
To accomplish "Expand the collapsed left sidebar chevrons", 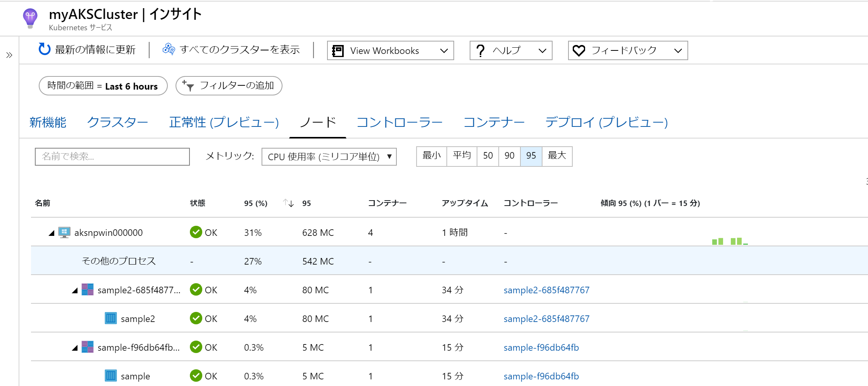I will click(x=9, y=55).
